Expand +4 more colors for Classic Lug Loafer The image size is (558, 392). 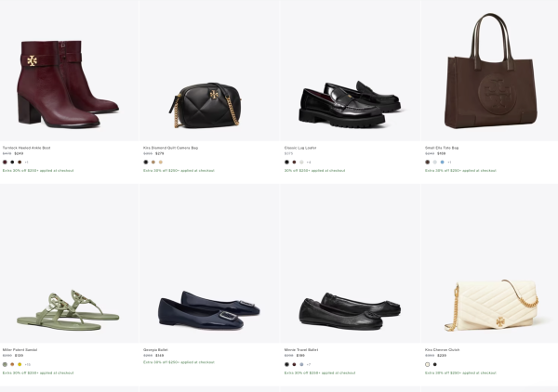[x=309, y=162]
